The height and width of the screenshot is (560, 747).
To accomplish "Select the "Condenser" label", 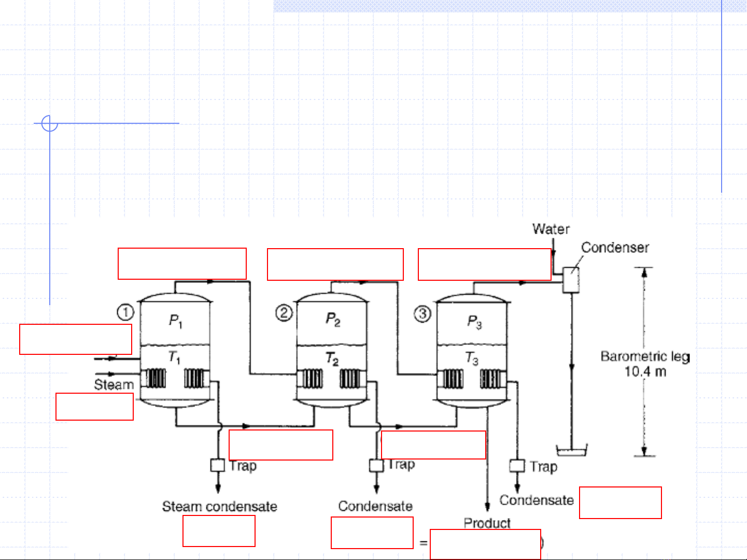I will 615,248.
